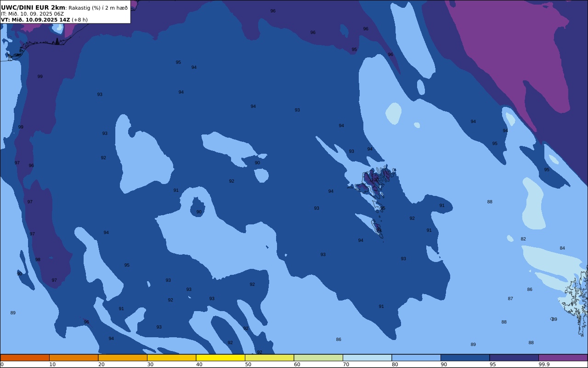Image resolution: width=588 pixels, height=368 pixels.
Task: Click the legend tick label '50'
Action: click(248, 364)
